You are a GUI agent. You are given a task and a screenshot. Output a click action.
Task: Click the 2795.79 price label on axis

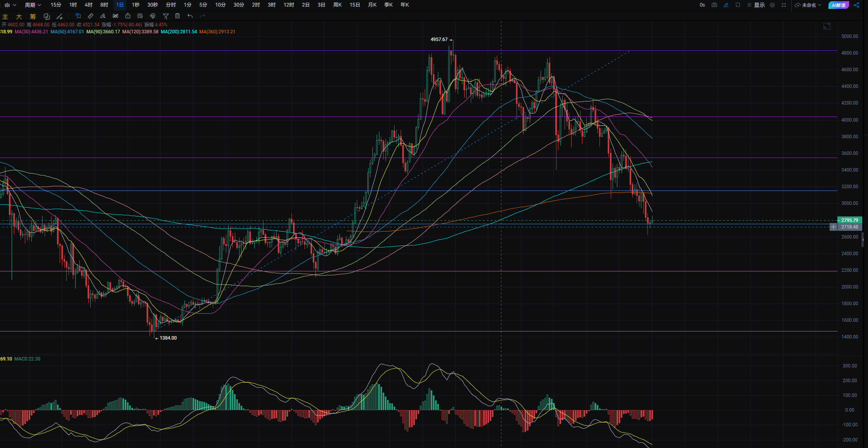click(x=849, y=220)
